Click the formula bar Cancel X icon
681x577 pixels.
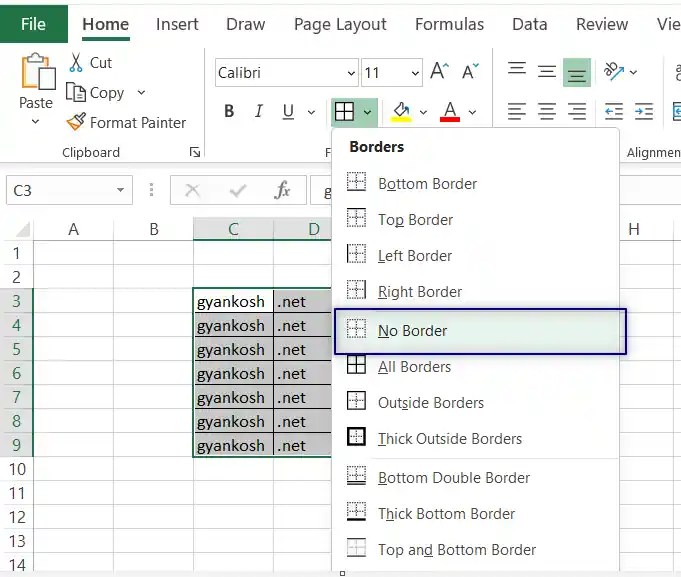192,190
